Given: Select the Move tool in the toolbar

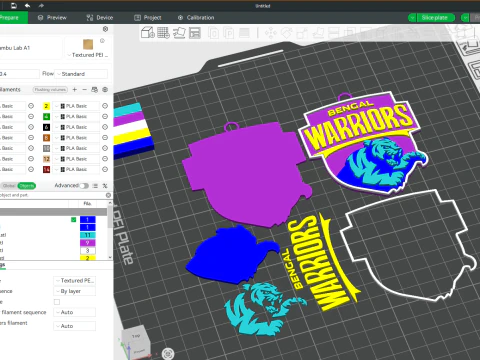Looking at the screenshot, I should 271,33.
